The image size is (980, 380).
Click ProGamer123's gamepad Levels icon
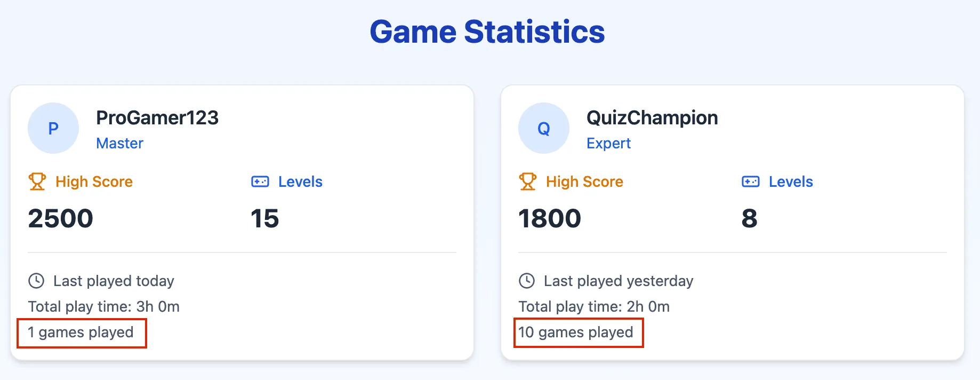click(260, 181)
